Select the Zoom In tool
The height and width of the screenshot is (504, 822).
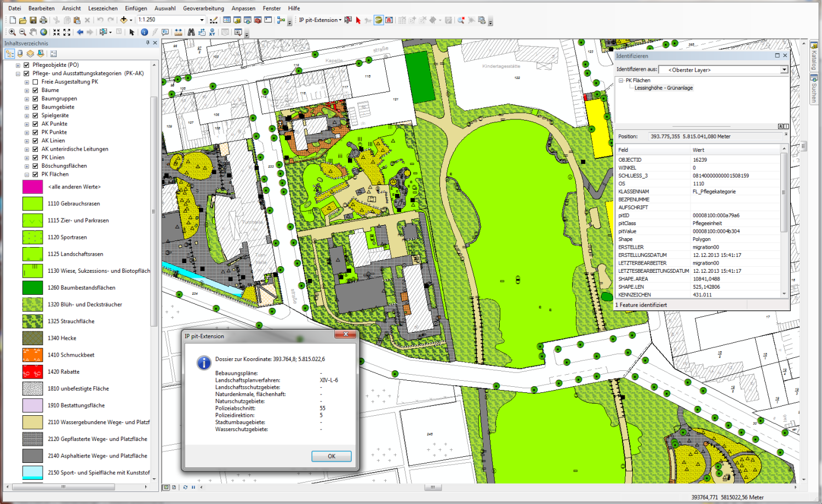pos(12,32)
